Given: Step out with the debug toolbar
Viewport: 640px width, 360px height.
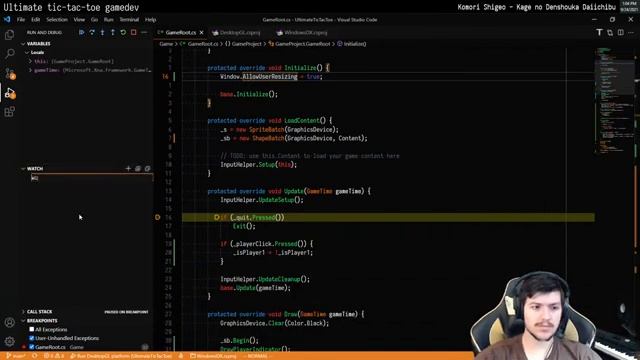Looking at the screenshot, I should pyautogui.click(x=113, y=32).
